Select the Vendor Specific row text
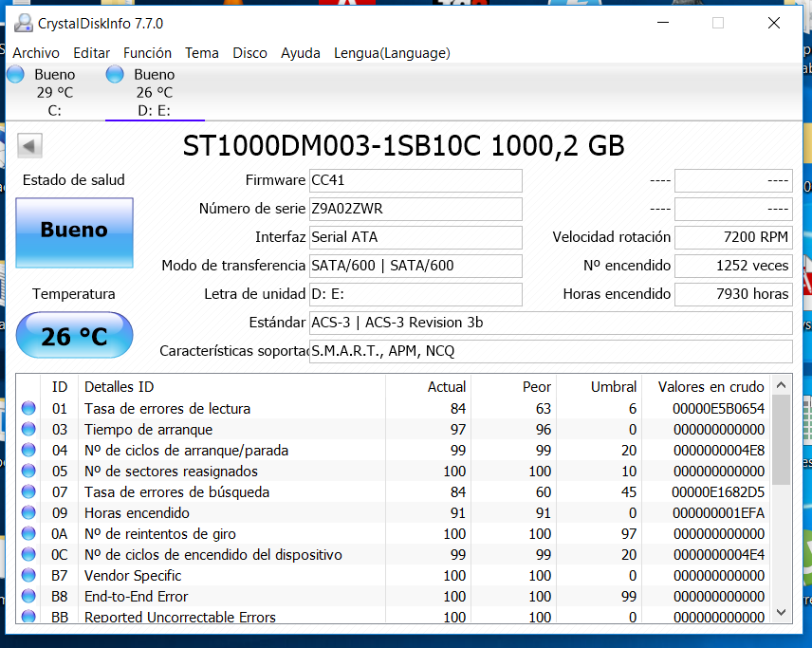The height and width of the screenshot is (648, 812). point(133,576)
